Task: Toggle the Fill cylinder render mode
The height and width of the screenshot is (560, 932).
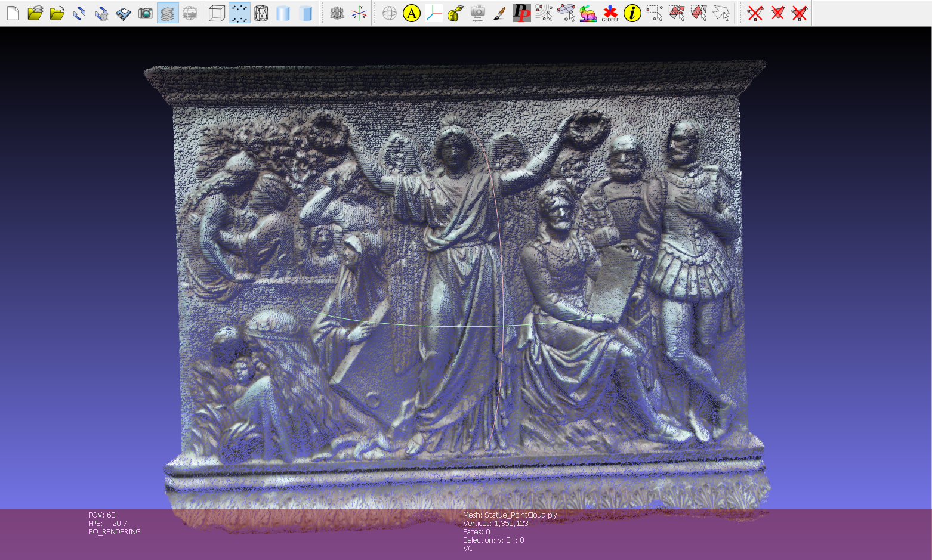Action: [x=283, y=13]
